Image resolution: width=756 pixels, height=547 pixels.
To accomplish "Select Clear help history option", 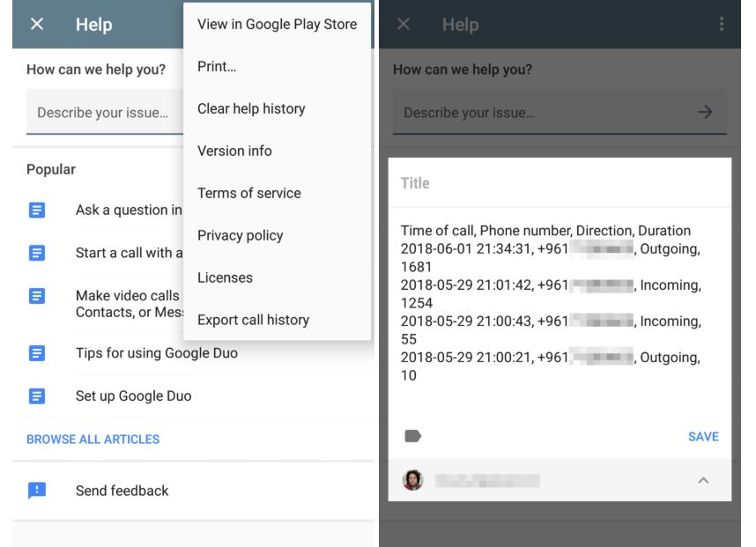I will point(251,108).
